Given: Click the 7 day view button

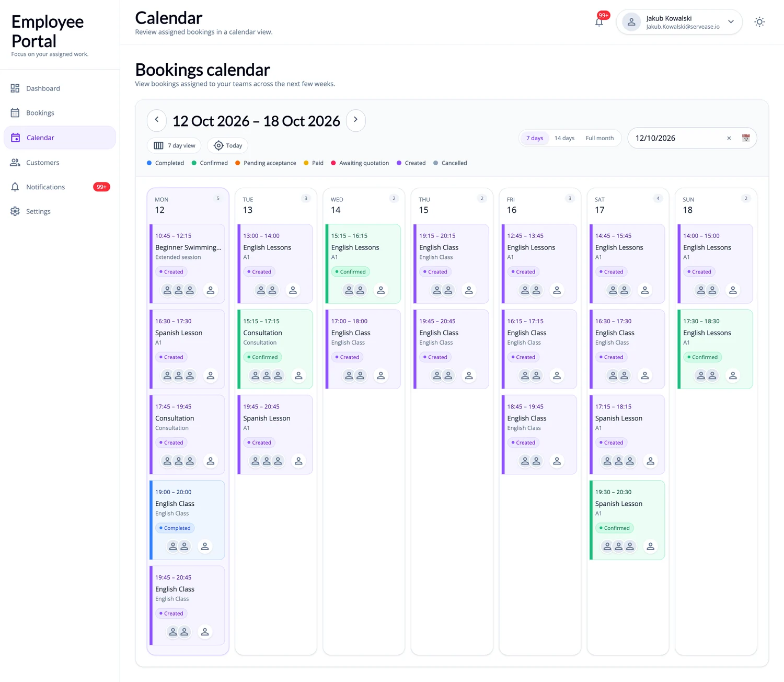Looking at the screenshot, I should pos(175,145).
